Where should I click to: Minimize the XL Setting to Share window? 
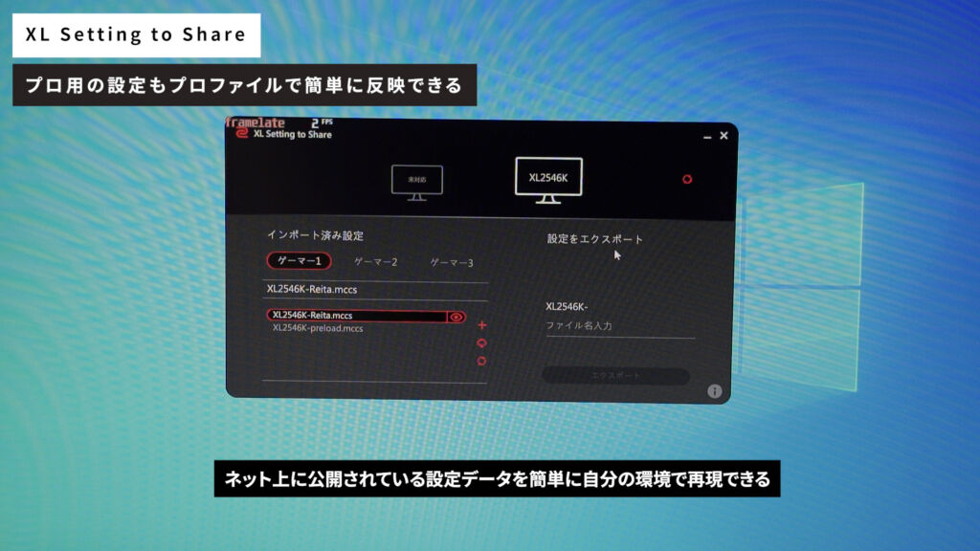pyautogui.click(x=707, y=137)
